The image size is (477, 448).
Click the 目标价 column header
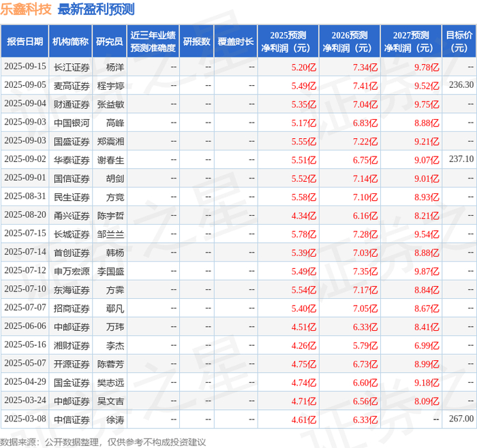coord(459,42)
